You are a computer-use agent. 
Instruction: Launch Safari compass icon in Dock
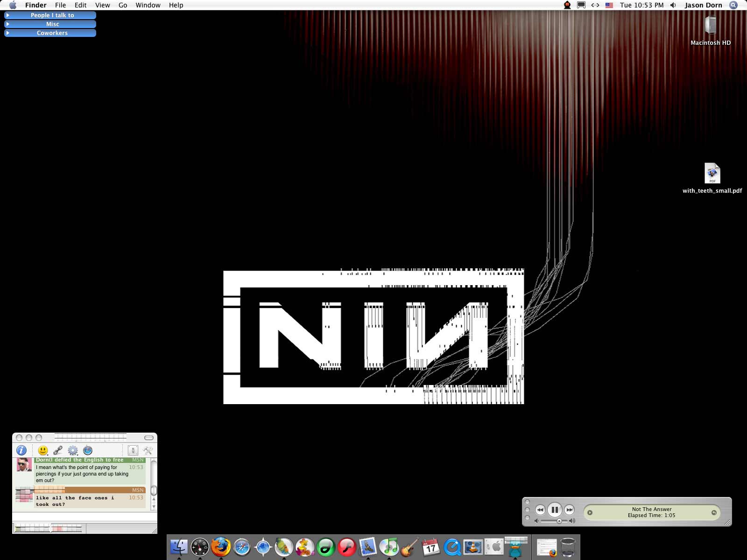[242, 546]
